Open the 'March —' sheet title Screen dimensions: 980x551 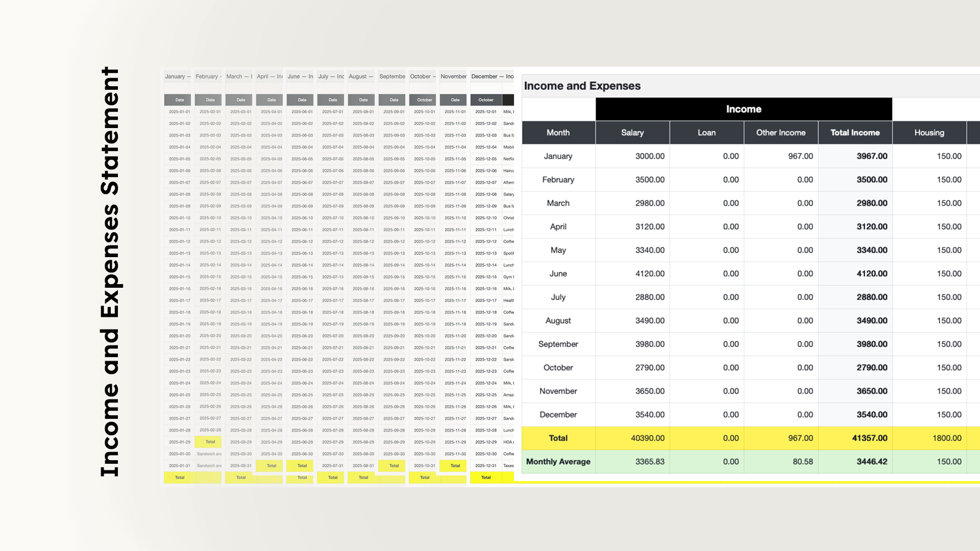click(239, 77)
